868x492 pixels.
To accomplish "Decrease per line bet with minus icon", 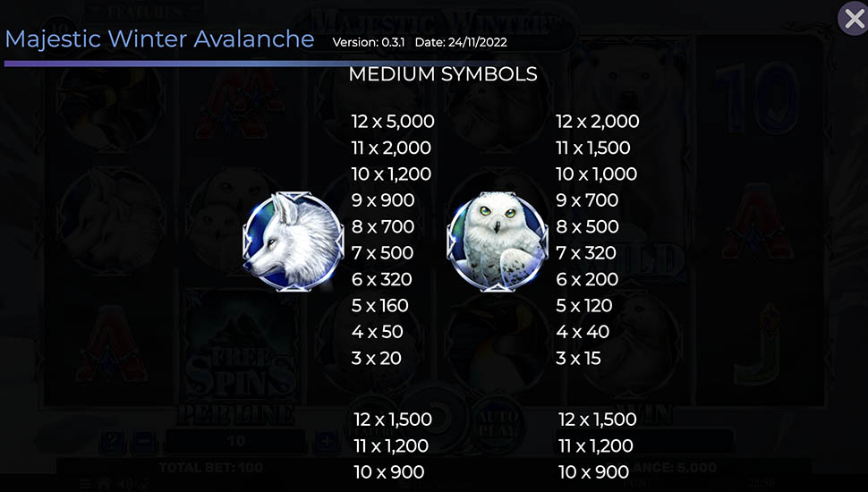I will tap(144, 441).
